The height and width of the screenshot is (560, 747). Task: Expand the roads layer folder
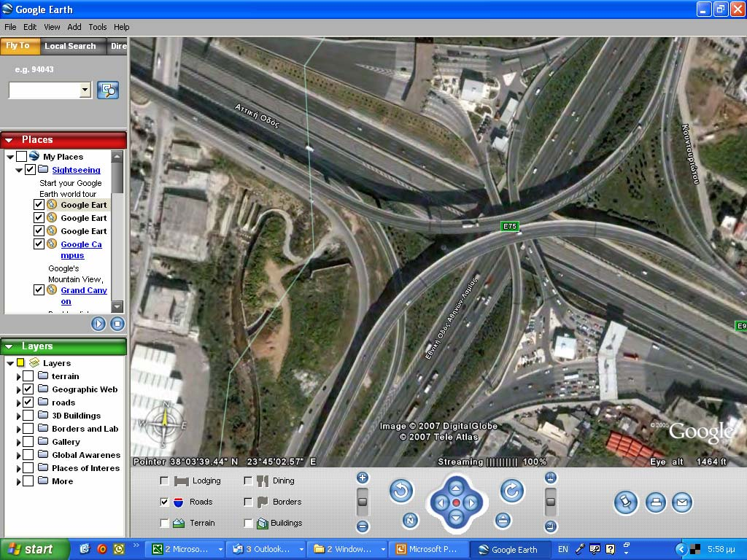pyautogui.click(x=18, y=402)
